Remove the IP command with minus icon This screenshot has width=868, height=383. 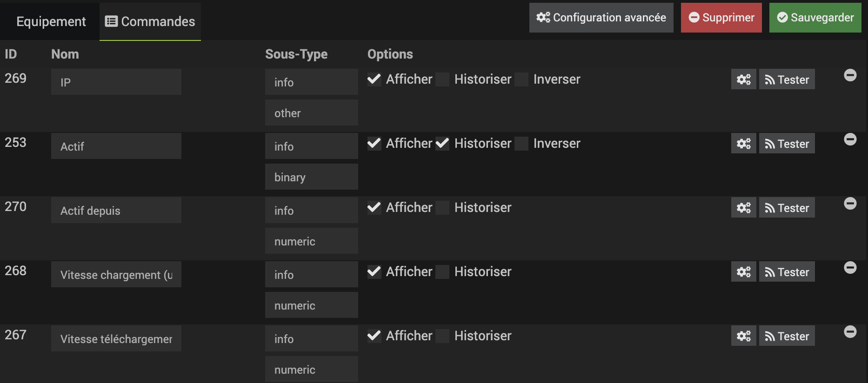850,75
